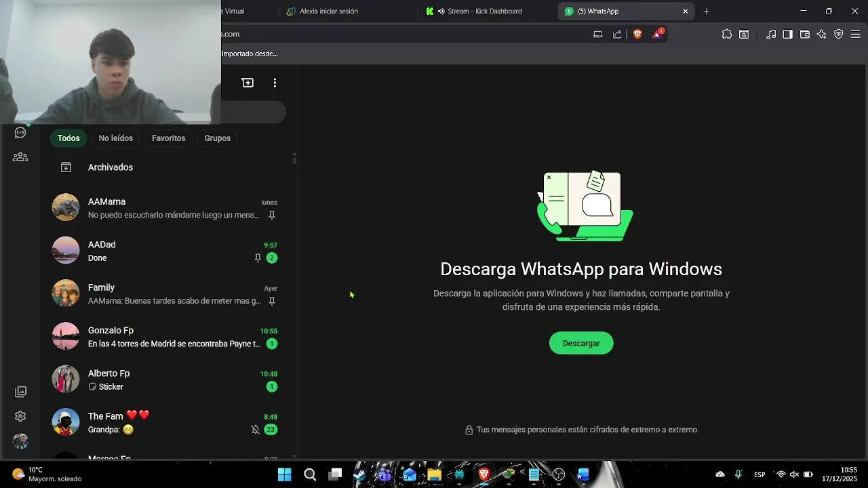Open the tab search icon in toolbar
This screenshot has width=868, height=488.
point(744,34)
